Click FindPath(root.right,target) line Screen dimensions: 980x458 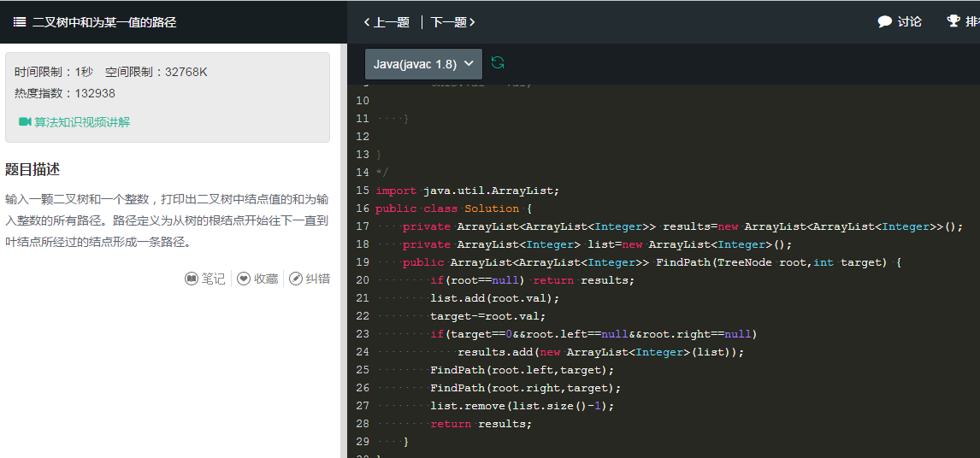(526, 388)
